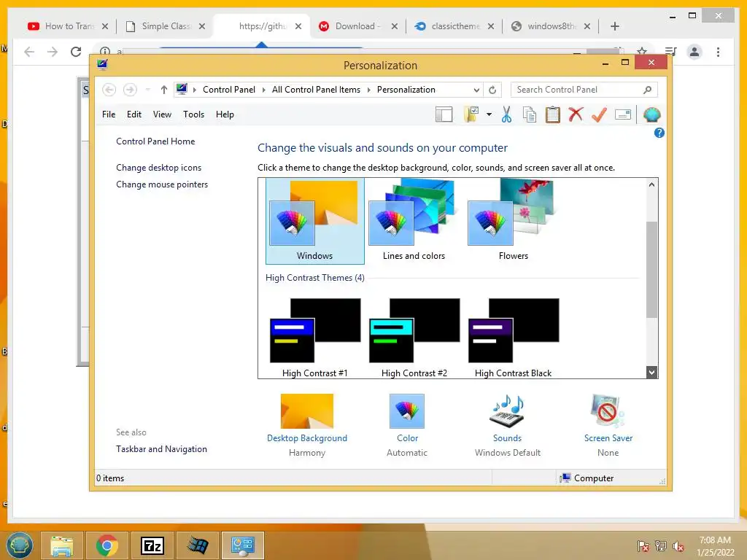Image resolution: width=747 pixels, height=560 pixels.
Task: Open Taskbar and Navigation link
Action: (x=161, y=449)
